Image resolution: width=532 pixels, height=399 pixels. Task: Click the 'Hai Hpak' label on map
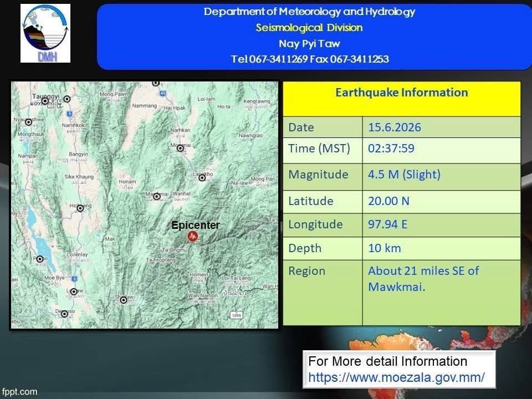pyautogui.click(x=175, y=108)
